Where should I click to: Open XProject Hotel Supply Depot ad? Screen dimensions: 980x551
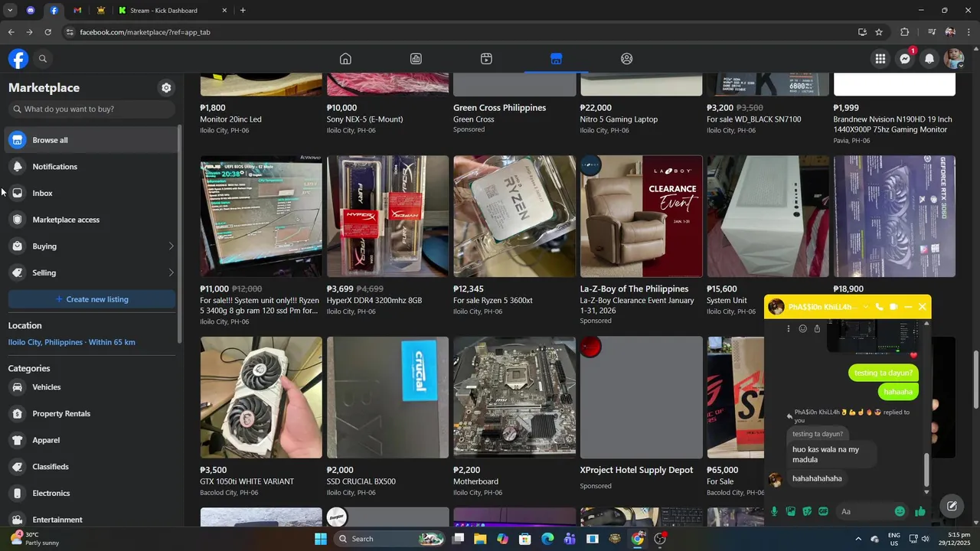[x=641, y=397]
